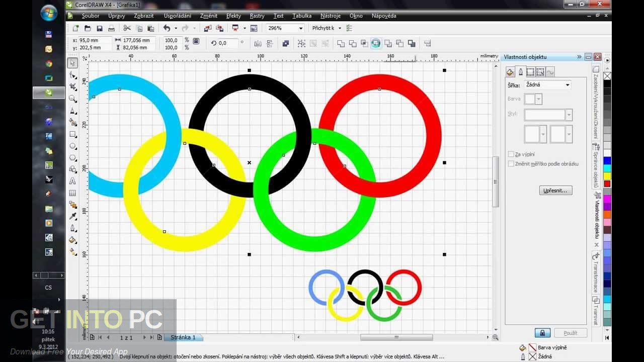The height and width of the screenshot is (362, 644).
Task: Click the Upřesnit... button
Action: point(555,191)
